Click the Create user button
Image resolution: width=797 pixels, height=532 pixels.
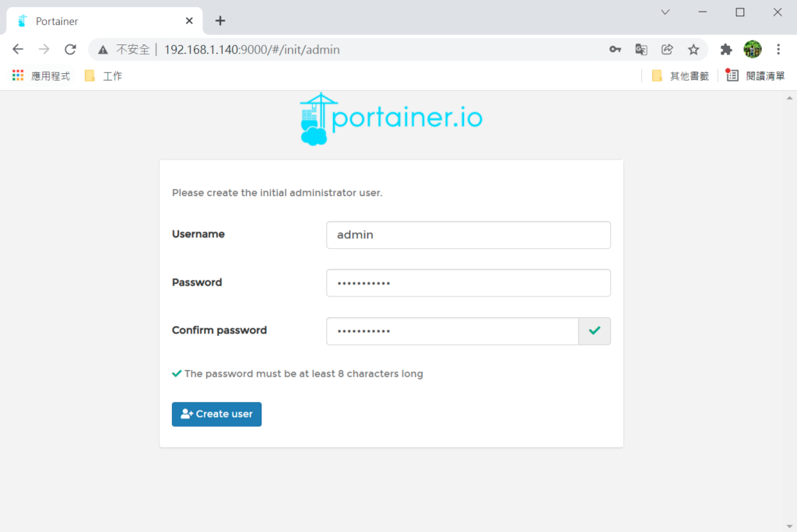click(x=216, y=415)
